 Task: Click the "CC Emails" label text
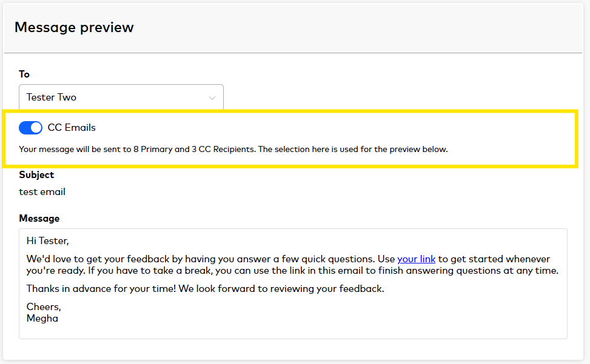click(x=72, y=128)
